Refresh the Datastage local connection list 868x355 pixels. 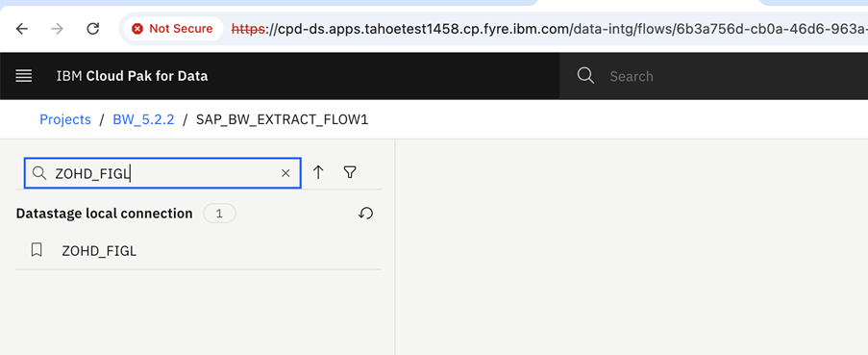click(366, 214)
